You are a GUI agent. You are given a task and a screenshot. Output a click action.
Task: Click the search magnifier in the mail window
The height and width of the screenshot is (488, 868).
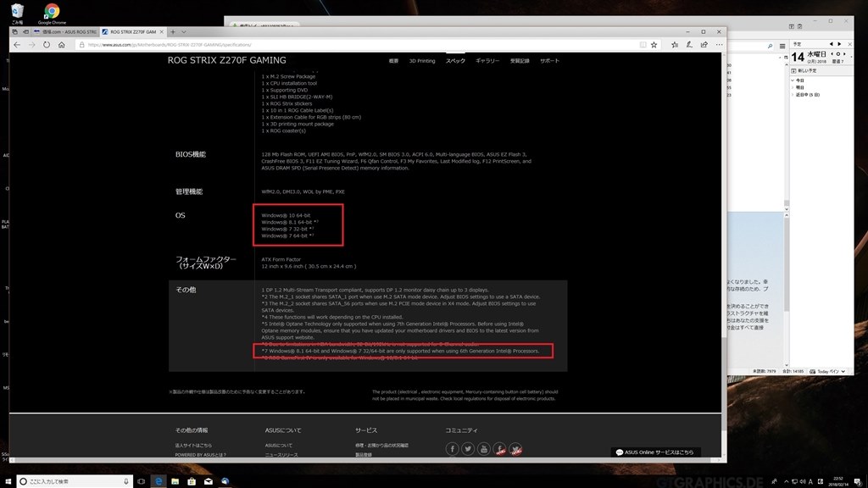point(770,47)
